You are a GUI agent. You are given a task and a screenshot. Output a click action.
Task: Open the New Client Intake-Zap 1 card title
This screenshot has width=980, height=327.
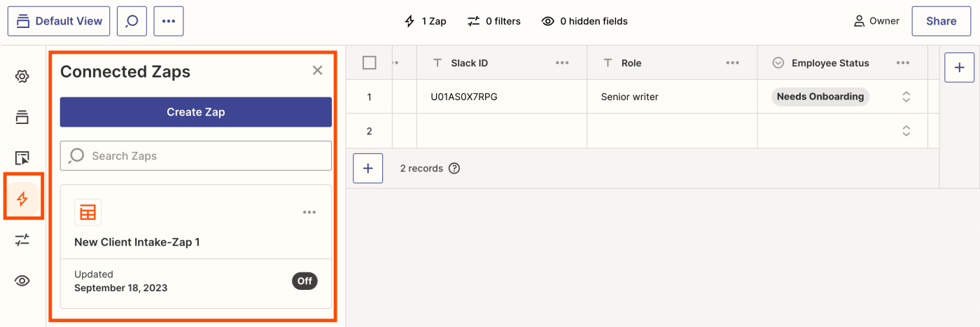tap(137, 242)
